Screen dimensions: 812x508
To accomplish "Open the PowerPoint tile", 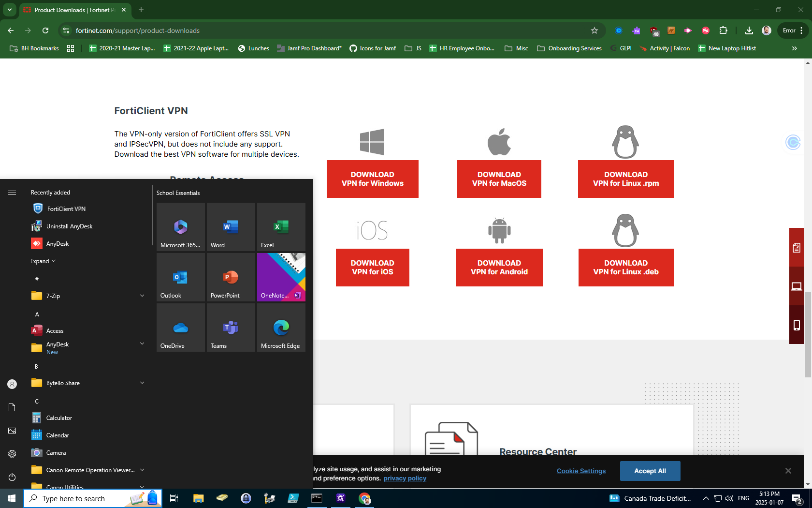I will click(231, 277).
